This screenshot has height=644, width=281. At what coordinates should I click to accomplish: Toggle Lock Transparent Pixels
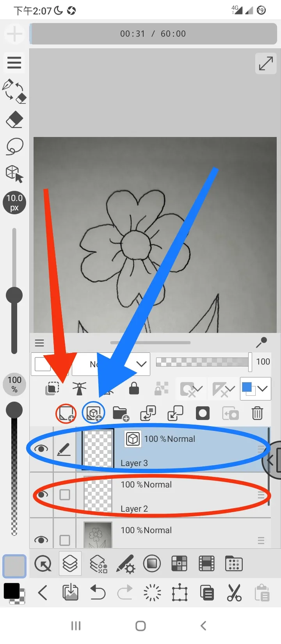(162, 388)
